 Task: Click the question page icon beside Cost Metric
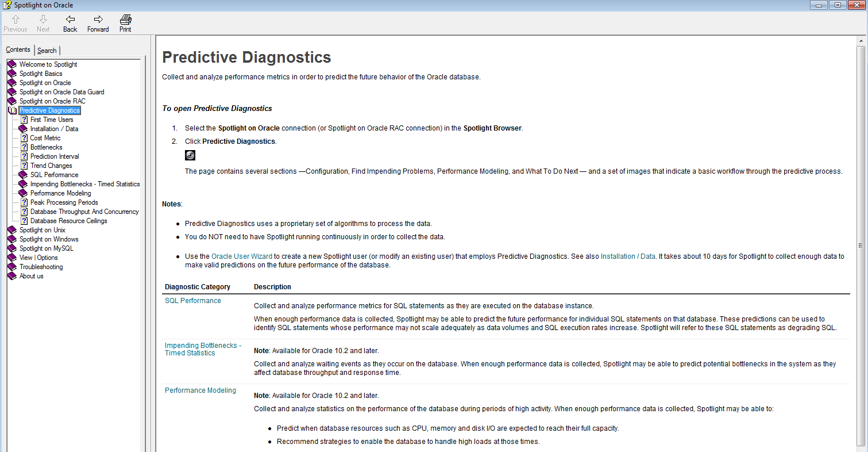click(24, 138)
